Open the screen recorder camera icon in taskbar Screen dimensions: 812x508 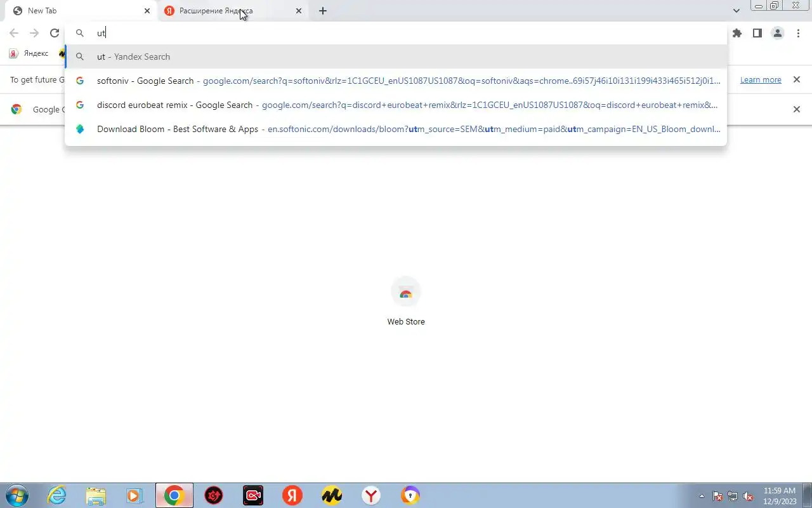[253, 495]
